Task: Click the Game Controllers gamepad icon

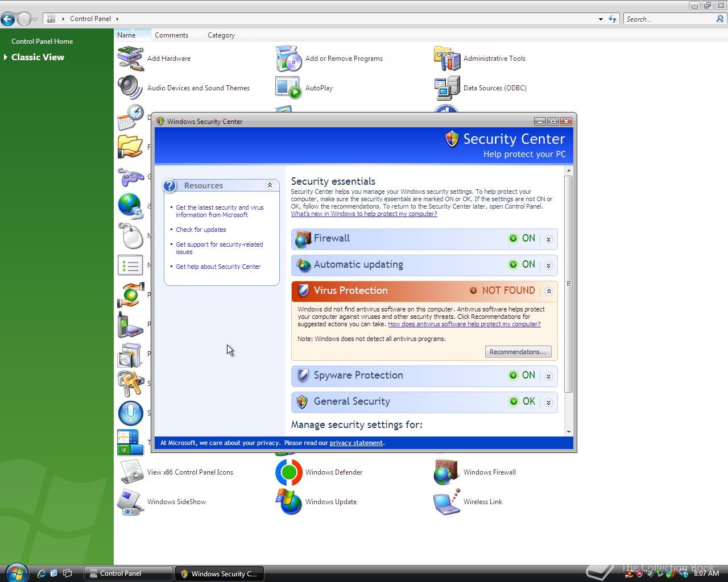Action: tap(130, 177)
